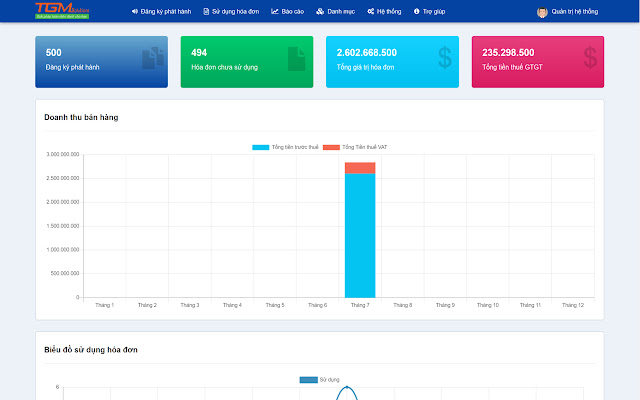Select the blue Đăng ký phát hành card
Screen dimensions: 640x400
(x=101, y=62)
